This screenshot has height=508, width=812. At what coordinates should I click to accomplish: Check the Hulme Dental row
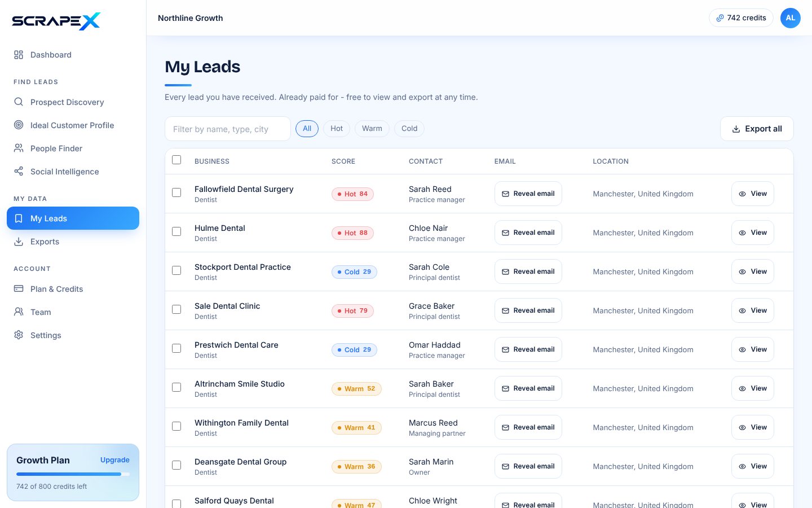point(176,231)
